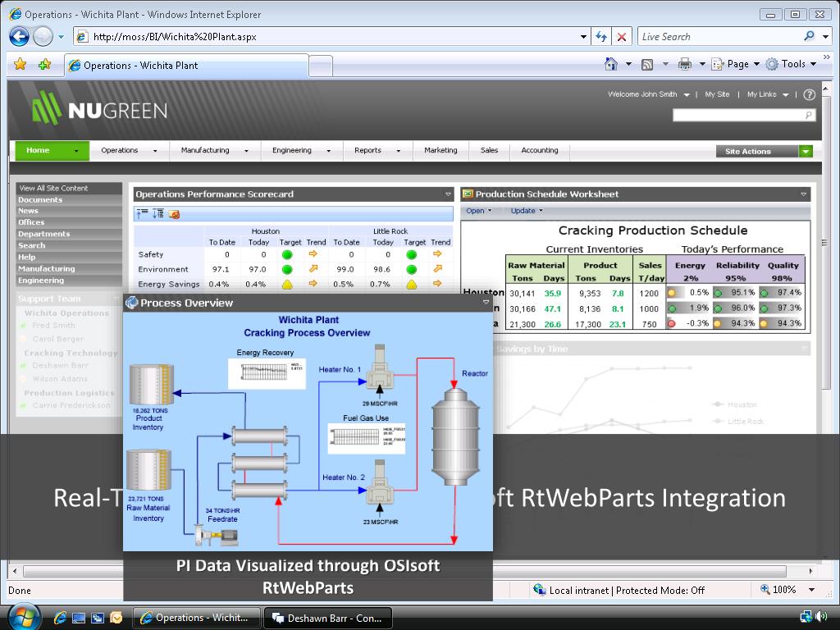Expand the Production Schedule Worksheet web part menu
This screenshot has width=840, height=630.
pos(803,194)
